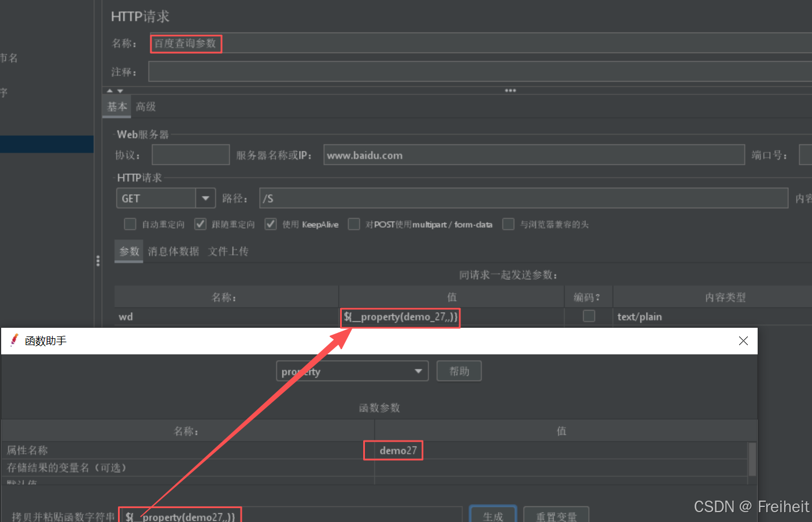The height and width of the screenshot is (522, 812).
Task: Enable 对POST使用multipart / form-data checkbox
Action: point(354,224)
